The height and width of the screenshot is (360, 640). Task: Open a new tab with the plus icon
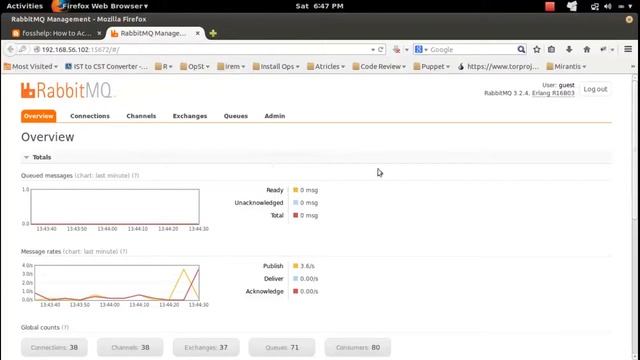[x=213, y=33]
